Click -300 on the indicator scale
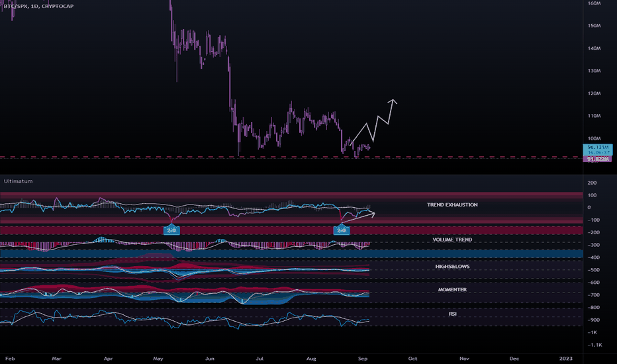Image resolution: width=617 pixels, height=364 pixels. click(593, 245)
